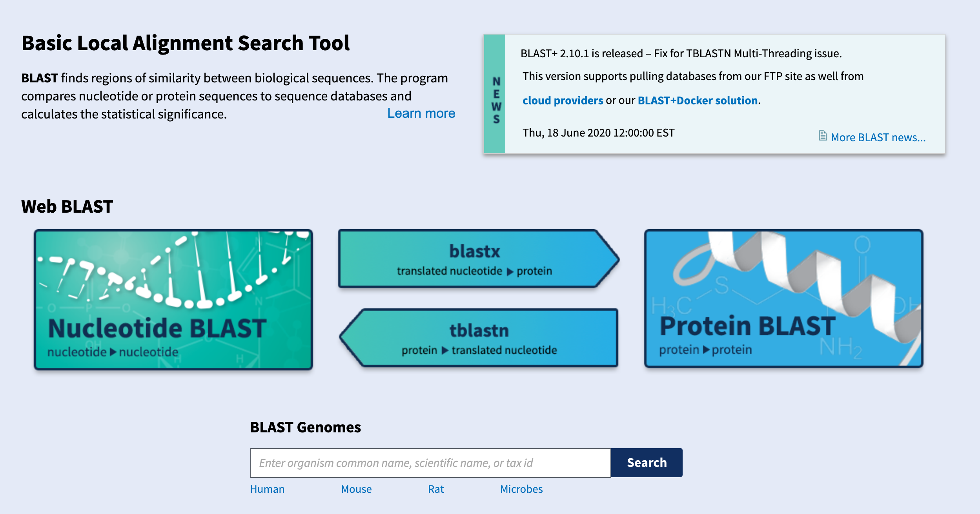Open the Microbes genome BLAST page

(521, 489)
